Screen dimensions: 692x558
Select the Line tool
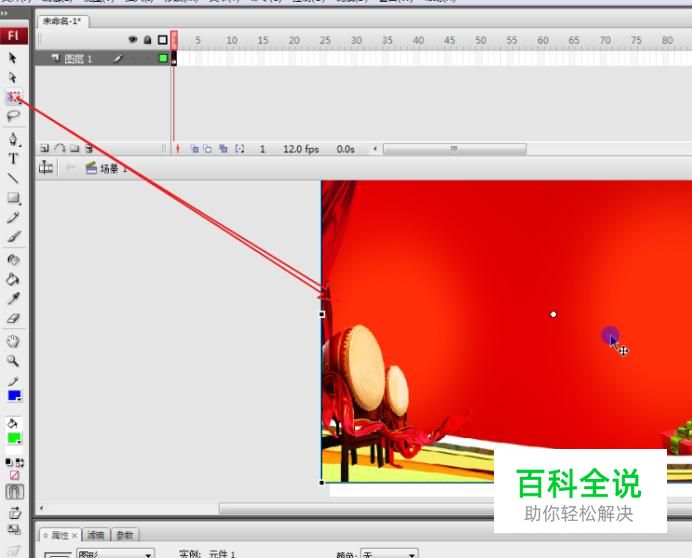pos(13,178)
